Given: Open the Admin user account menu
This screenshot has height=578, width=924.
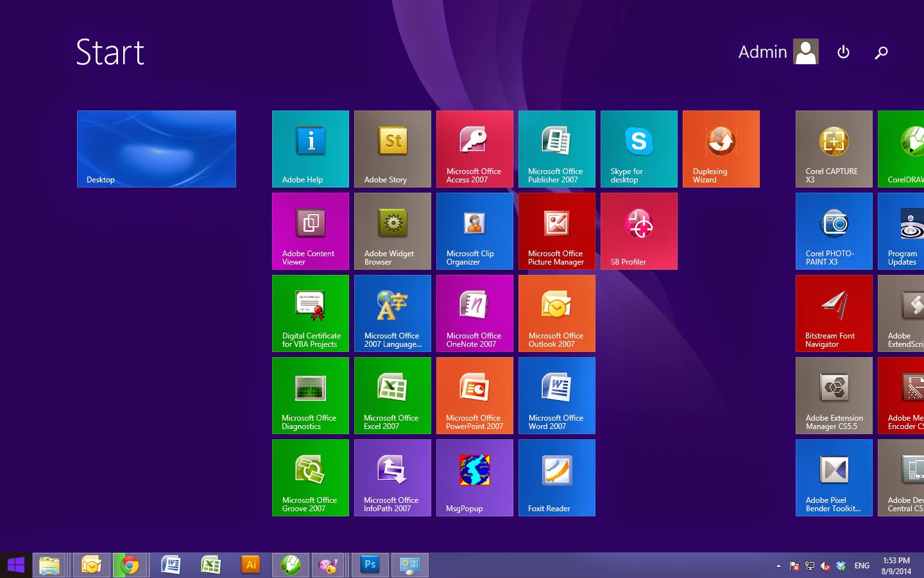Looking at the screenshot, I should pos(778,52).
